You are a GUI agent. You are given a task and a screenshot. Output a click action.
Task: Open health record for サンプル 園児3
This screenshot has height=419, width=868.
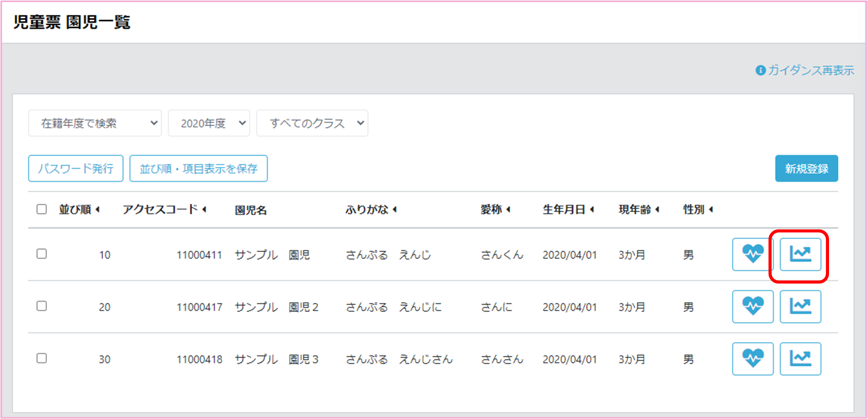(x=753, y=359)
